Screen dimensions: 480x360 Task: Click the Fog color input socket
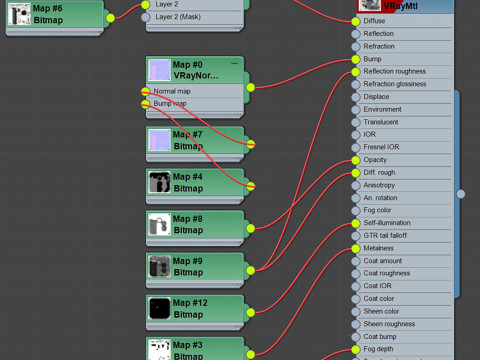coord(356,210)
